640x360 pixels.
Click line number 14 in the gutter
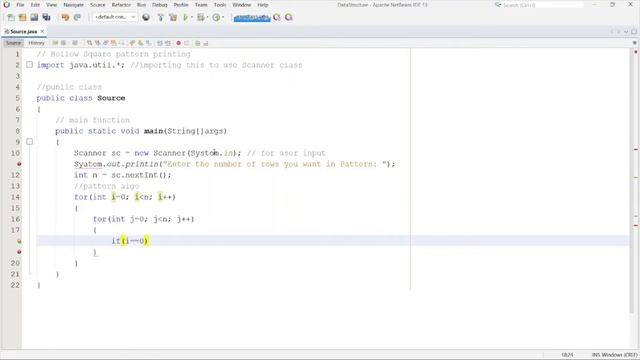(x=15, y=197)
